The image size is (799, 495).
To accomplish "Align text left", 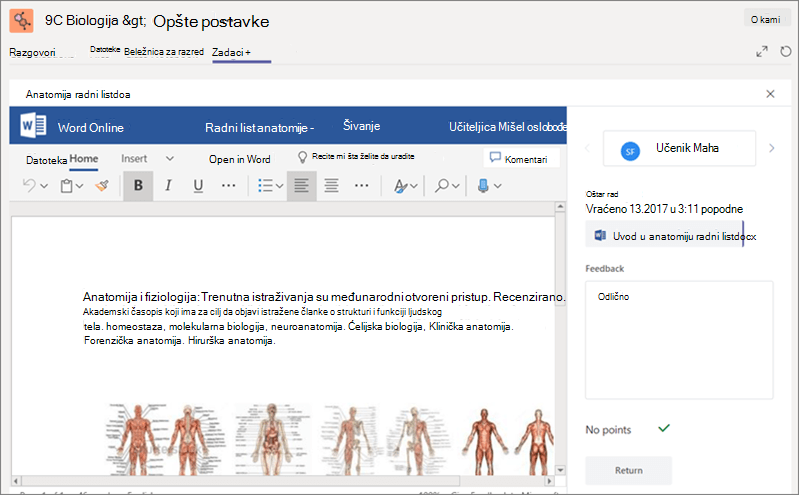I will 301,186.
